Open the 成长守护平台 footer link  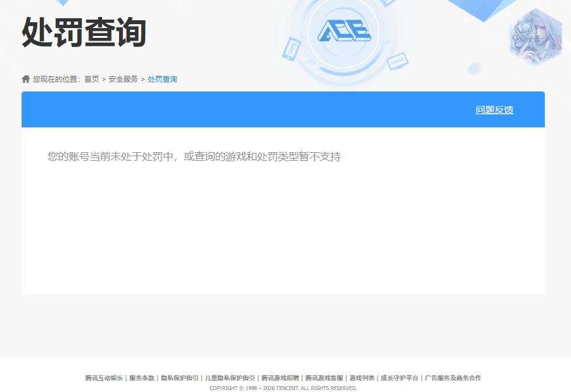coord(398,378)
